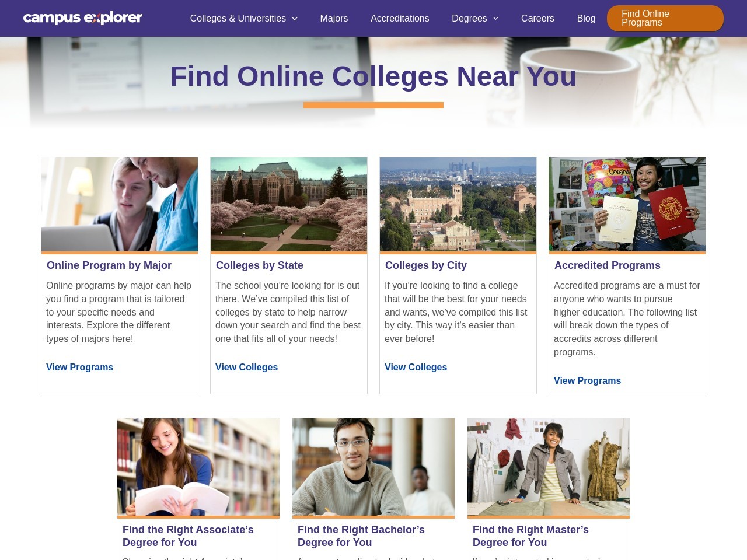
Task: Expand the Degrees dropdown menu
Action: (x=475, y=18)
